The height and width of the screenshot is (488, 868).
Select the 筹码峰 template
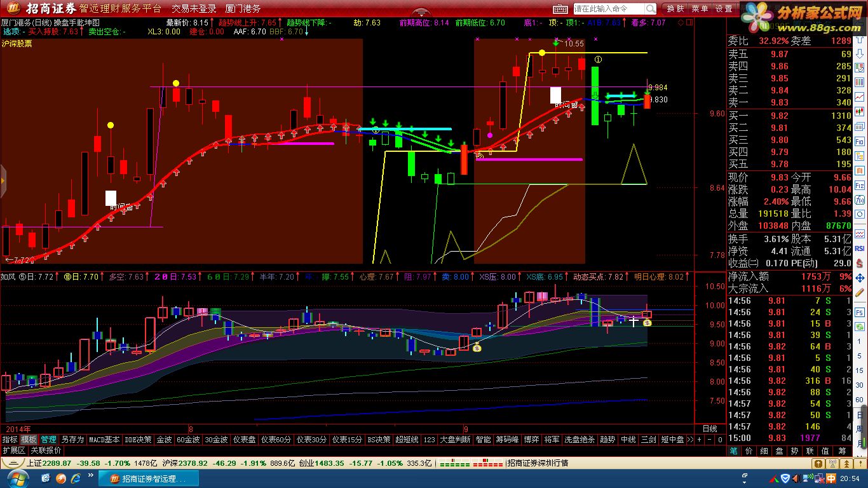[x=507, y=440]
